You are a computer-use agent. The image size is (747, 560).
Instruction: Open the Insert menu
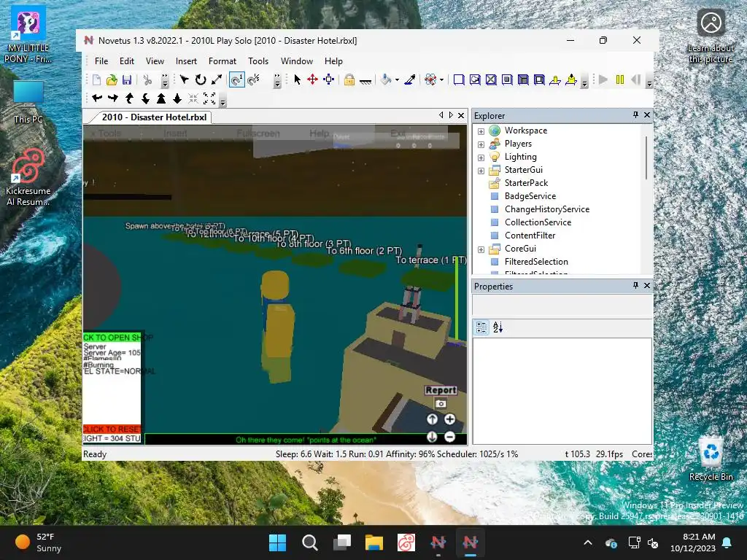[186, 61]
